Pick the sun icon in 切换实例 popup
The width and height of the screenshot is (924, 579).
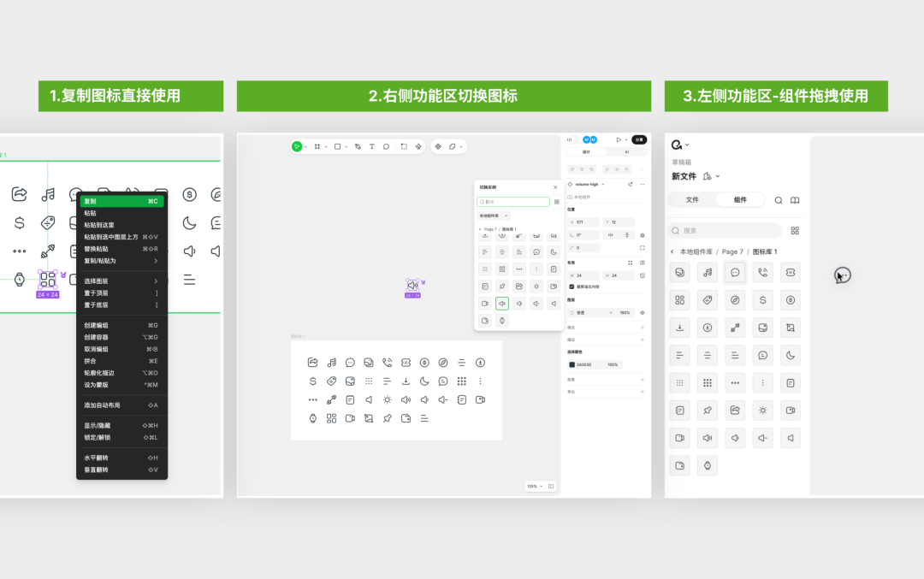[536, 287]
